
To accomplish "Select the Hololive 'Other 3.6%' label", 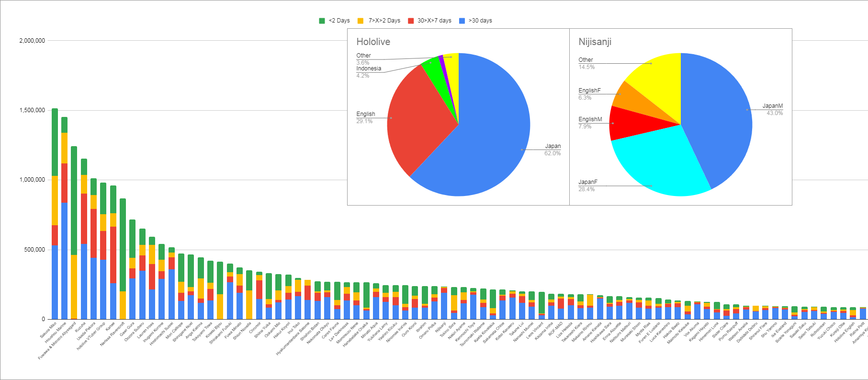I will 363,59.
